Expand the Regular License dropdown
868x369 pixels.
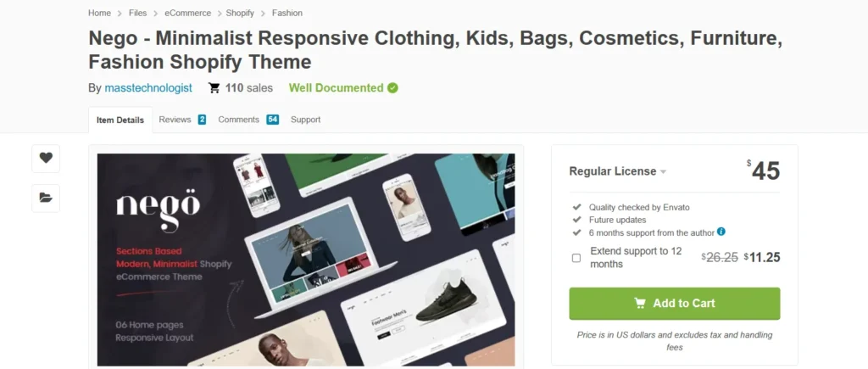[617, 171]
